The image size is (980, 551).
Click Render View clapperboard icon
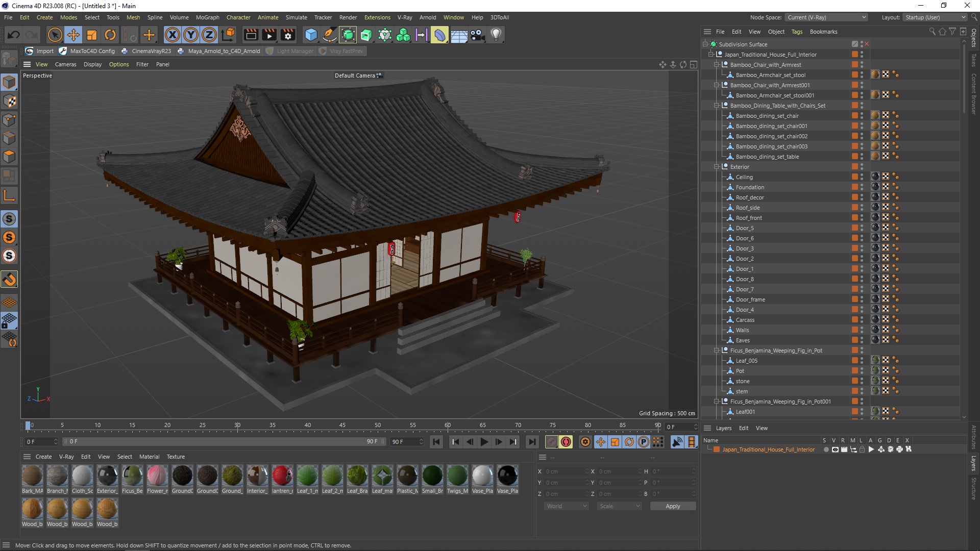(251, 35)
